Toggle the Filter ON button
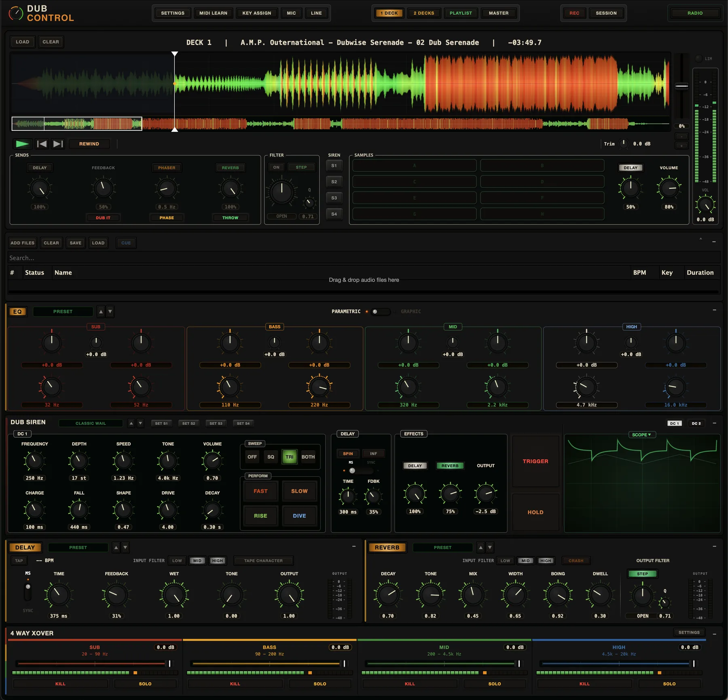This screenshot has width=728, height=700. point(276,167)
